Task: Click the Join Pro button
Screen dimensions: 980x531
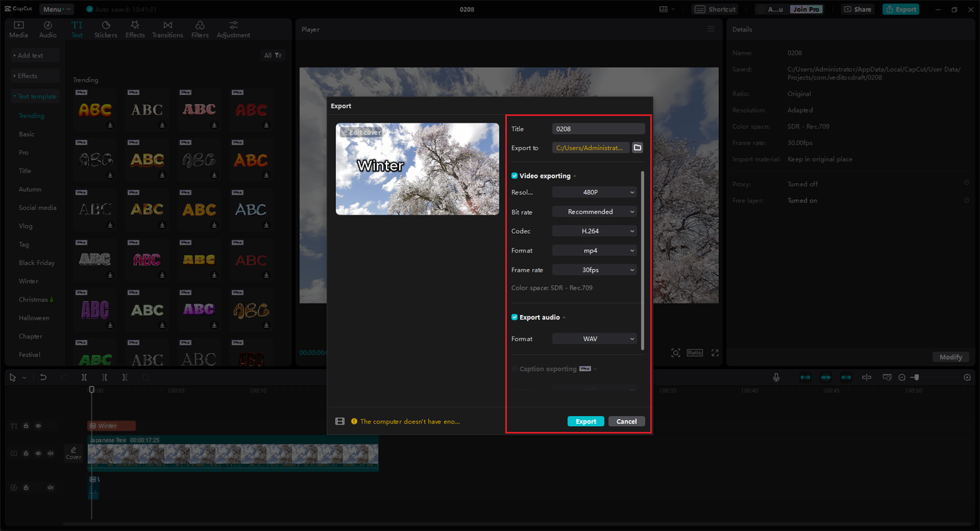Action: [805, 9]
